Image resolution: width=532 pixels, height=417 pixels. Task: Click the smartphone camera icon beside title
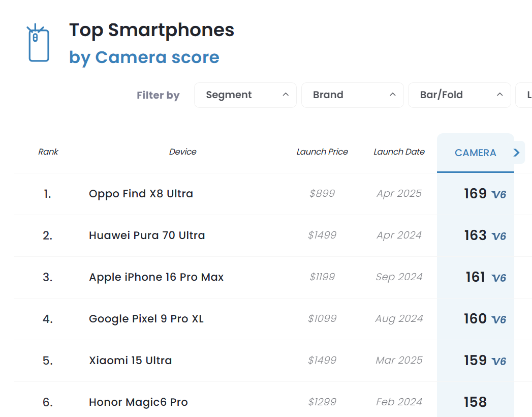click(38, 43)
